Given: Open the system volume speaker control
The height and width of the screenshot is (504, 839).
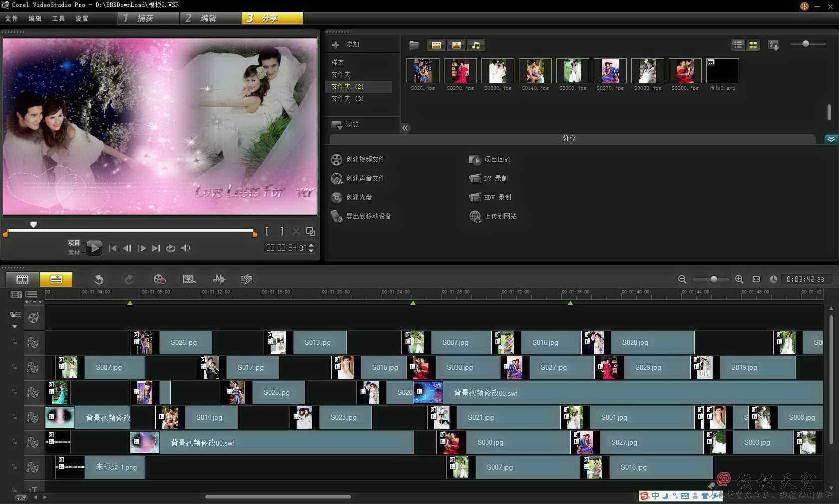Looking at the screenshot, I should [x=185, y=248].
